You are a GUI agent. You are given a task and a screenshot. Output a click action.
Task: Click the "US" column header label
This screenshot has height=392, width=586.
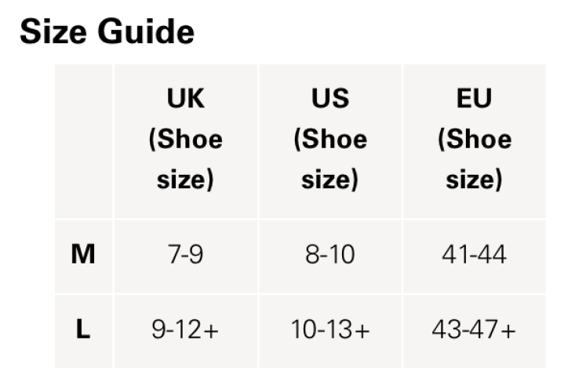329,99
